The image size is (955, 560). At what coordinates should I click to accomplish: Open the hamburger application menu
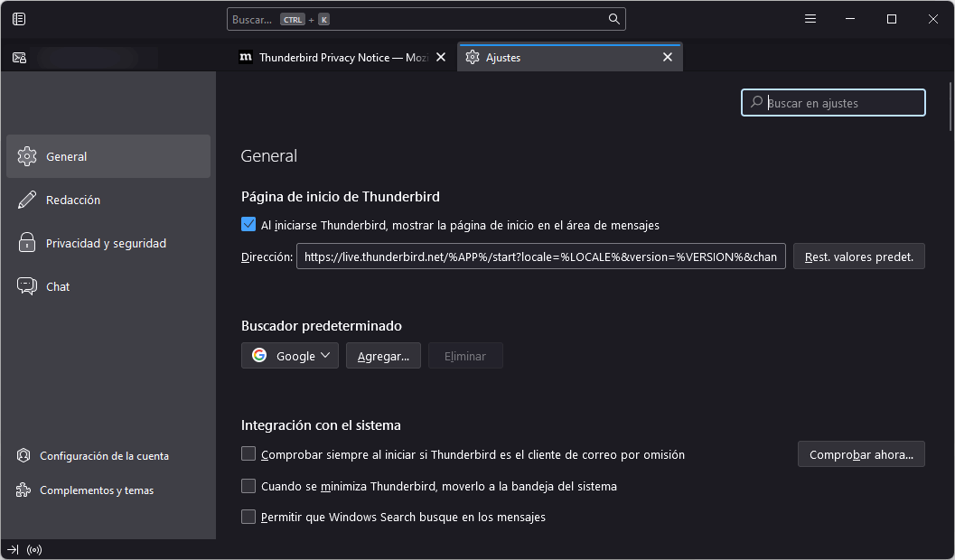tap(810, 19)
